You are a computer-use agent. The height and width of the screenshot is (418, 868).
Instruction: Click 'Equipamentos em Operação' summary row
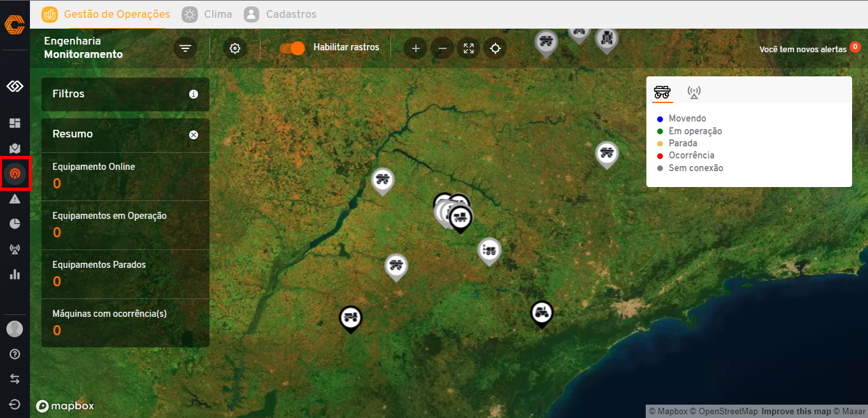[x=125, y=225]
